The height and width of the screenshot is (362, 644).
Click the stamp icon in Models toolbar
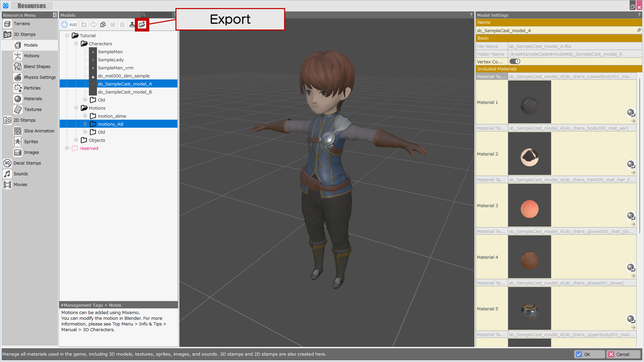[x=132, y=24]
